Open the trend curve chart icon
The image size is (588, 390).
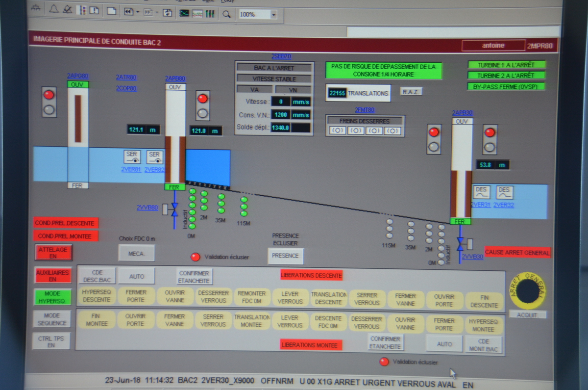(x=184, y=13)
